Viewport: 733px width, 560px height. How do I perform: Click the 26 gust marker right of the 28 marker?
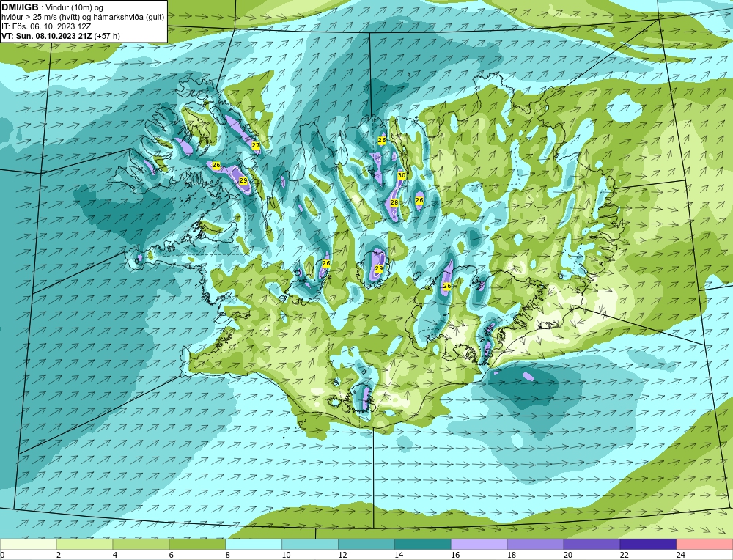coord(419,200)
